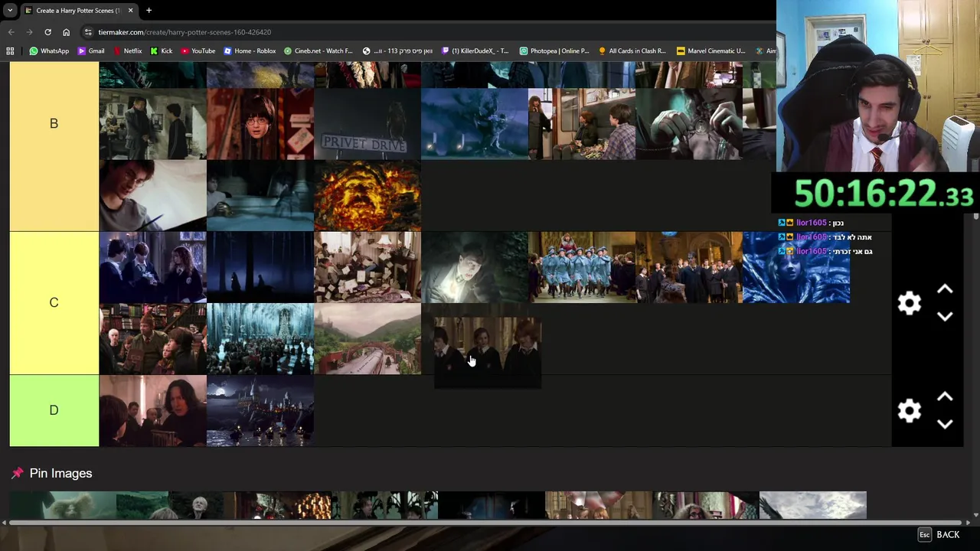Open the All Cards in Clash Royale bookmark
980x551 pixels.
(x=632, y=51)
